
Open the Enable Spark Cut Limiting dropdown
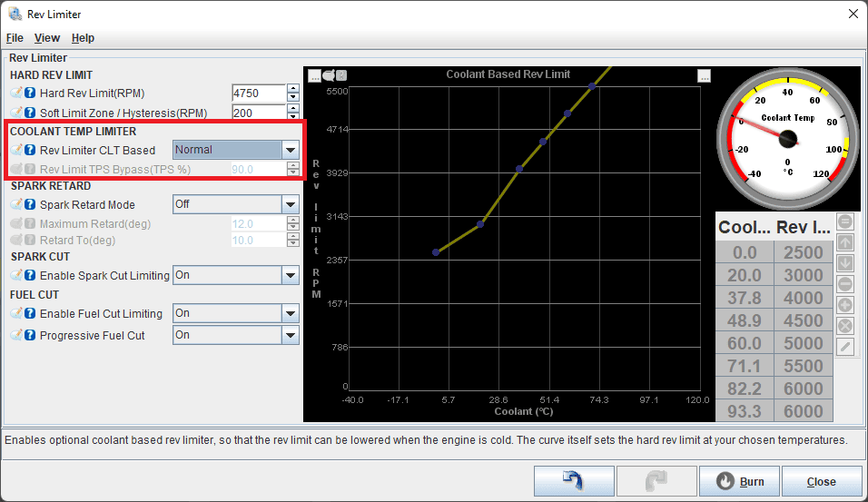point(236,275)
